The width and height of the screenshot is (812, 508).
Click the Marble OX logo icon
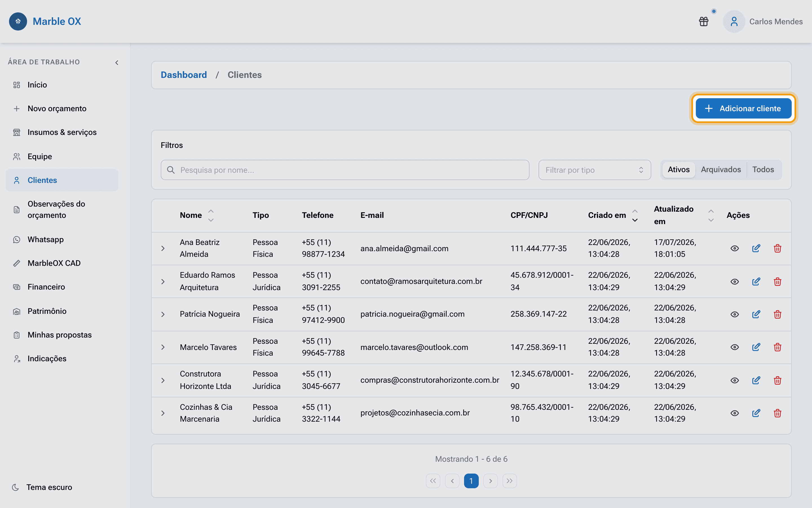click(18, 21)
